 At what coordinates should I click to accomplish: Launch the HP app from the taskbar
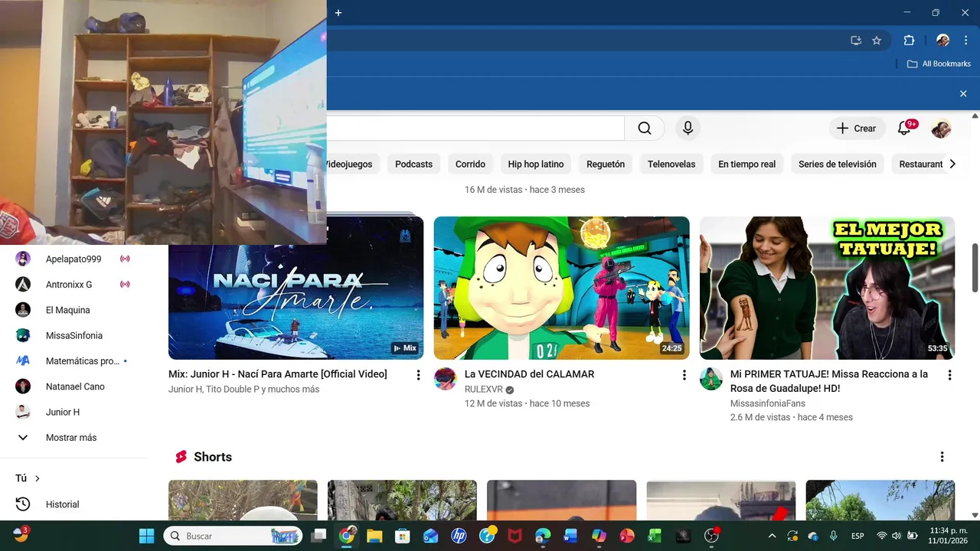(459, 536)
